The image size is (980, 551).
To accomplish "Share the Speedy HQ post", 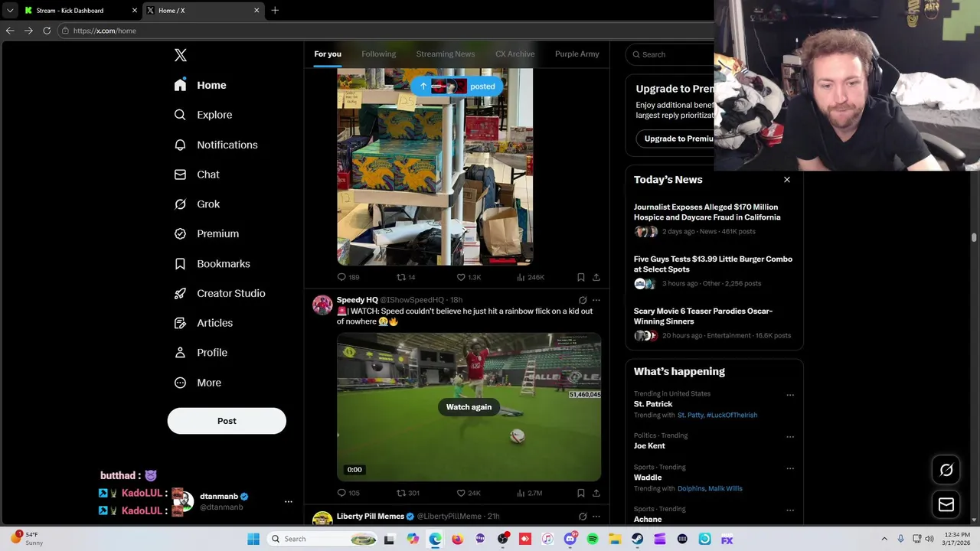I will 596,493.
